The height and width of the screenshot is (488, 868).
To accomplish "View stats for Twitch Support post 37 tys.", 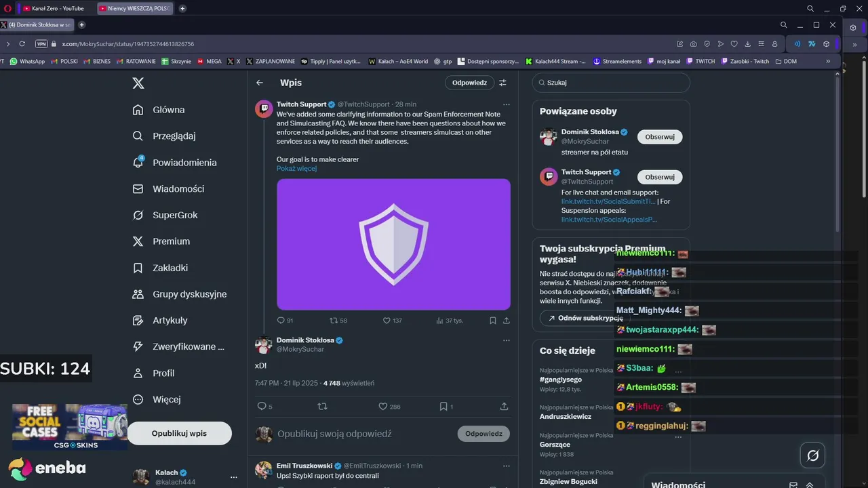I will click(449, 321).
